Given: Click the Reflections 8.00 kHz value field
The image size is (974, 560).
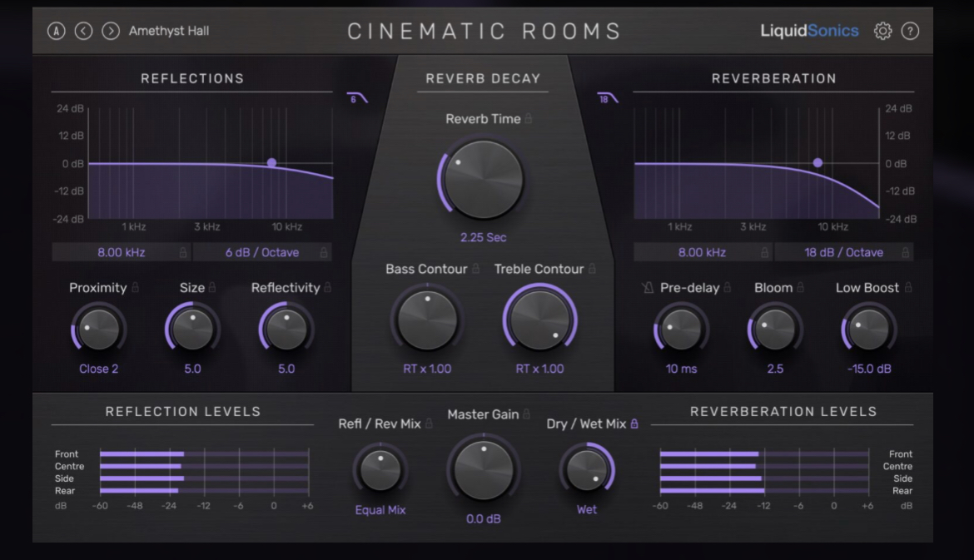Looking at the screenshot, I should [122, 252].
